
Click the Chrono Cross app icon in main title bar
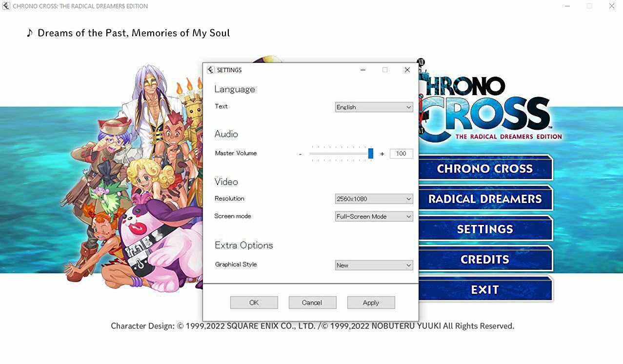coord(6,6)
